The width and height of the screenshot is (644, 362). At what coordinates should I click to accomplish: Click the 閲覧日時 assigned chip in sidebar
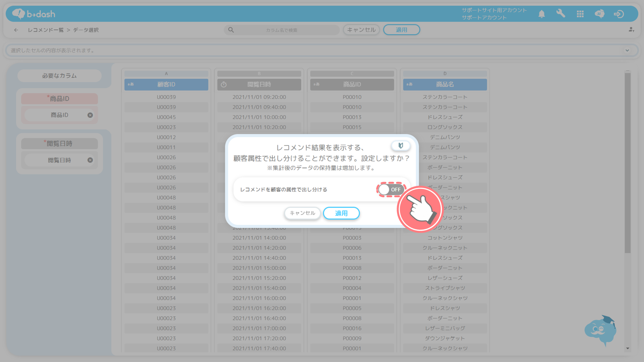(60, 160)
